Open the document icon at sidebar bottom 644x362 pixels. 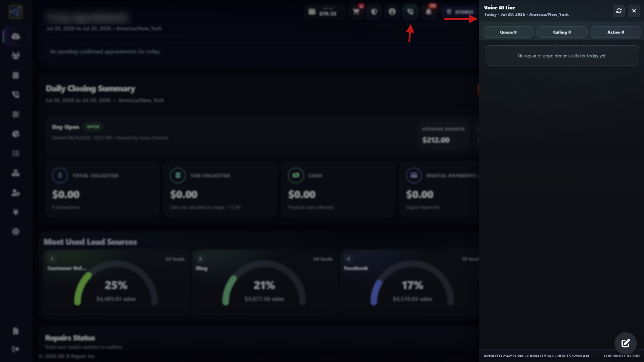[x=15, y=331]
